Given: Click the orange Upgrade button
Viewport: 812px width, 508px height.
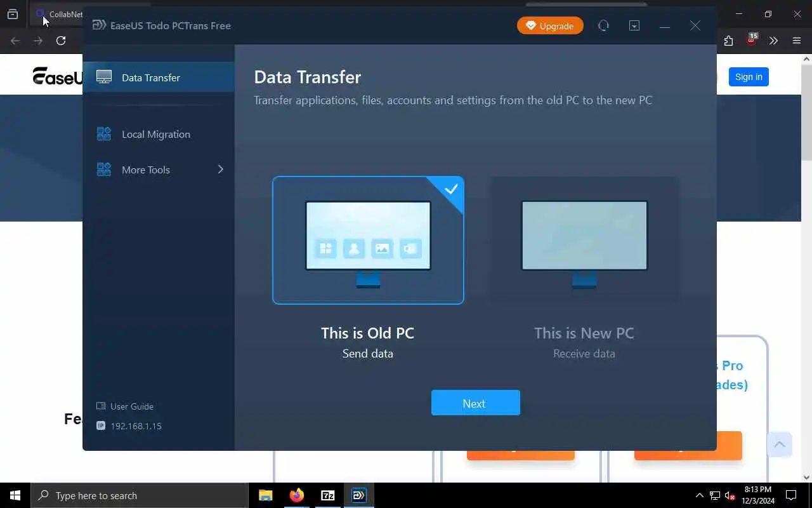Looking at the screenshot, I should (x=550, y=25).
